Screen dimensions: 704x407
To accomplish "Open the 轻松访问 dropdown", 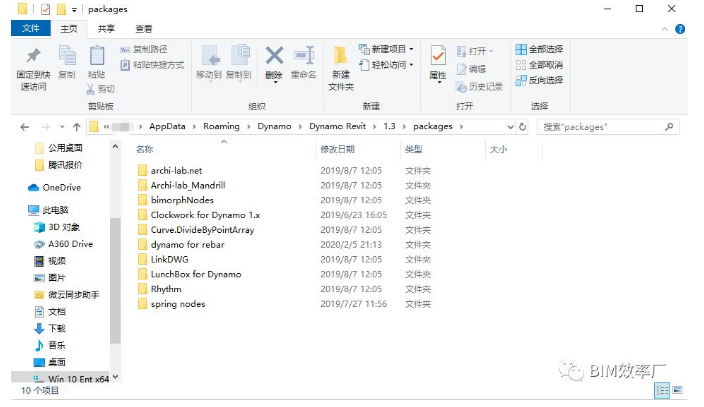I will [386, 65].
